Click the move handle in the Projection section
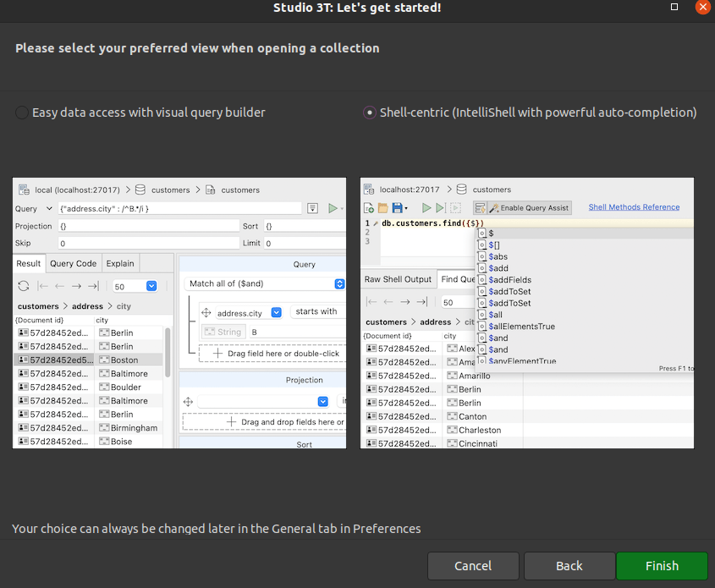 coord(188,402)
